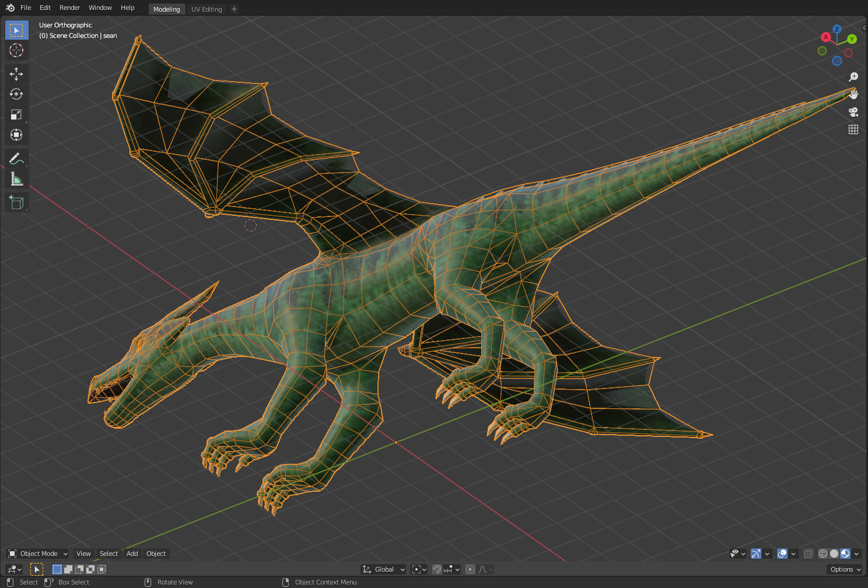
Task: Expand Global transform orientation dropdown
Action: click(x=384, y=569)
